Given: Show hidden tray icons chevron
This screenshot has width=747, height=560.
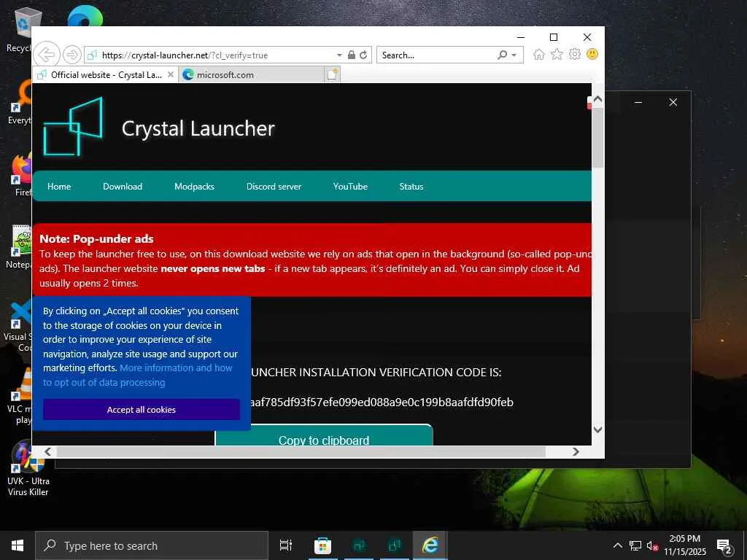Looking at the screenshot, I should 617,545.
